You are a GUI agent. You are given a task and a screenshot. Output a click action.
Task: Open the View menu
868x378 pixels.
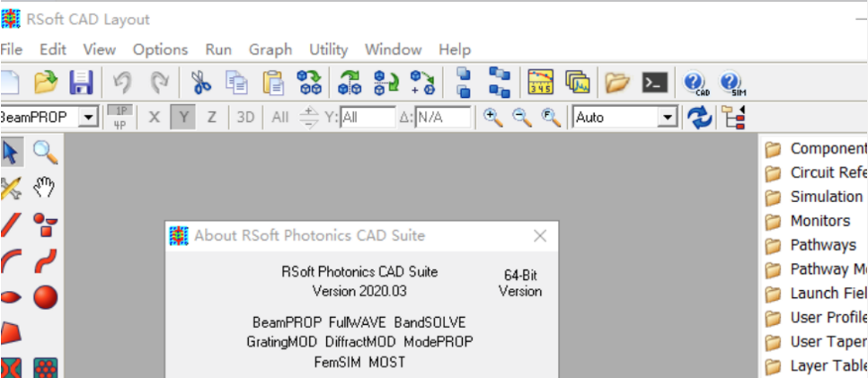click(99, 49)
